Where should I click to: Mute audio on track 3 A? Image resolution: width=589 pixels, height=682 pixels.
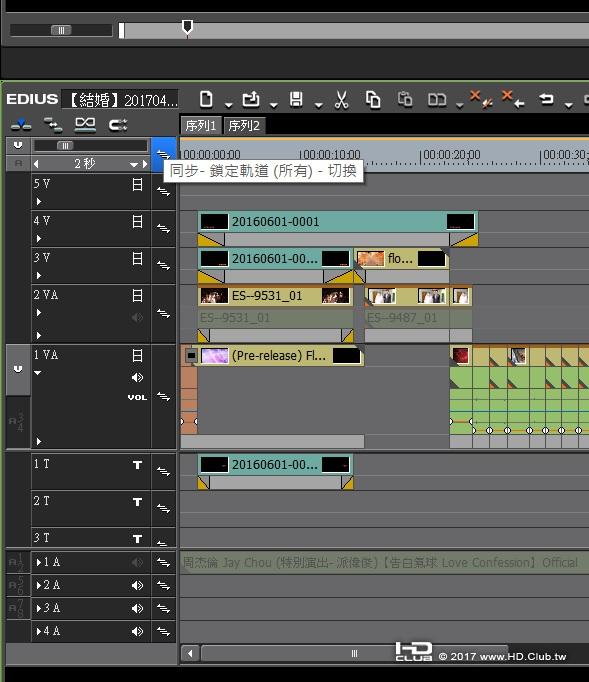pos(137,608)
